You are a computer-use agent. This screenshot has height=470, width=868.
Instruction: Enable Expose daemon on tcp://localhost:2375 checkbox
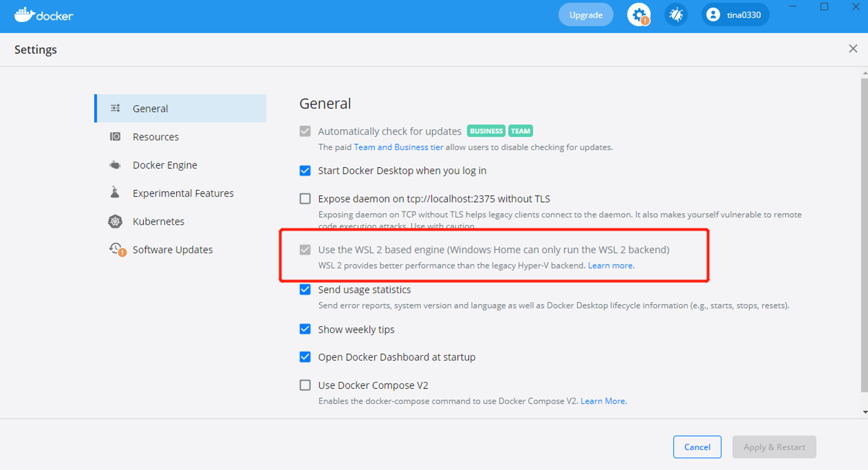coord(305,199)
